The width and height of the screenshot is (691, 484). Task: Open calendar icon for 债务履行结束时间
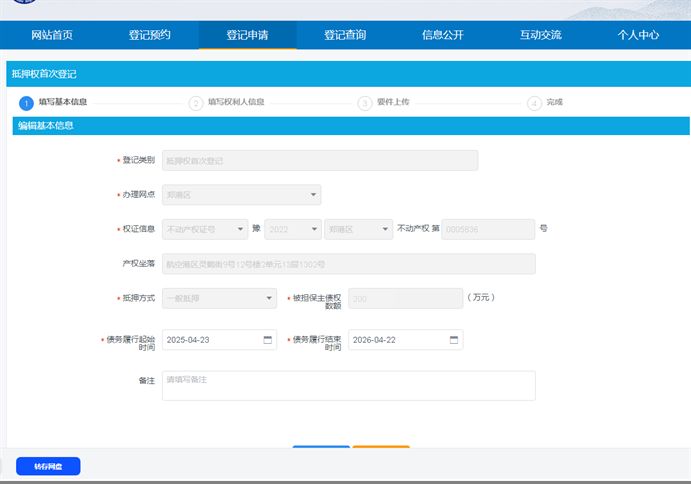[x=454, y=340]
